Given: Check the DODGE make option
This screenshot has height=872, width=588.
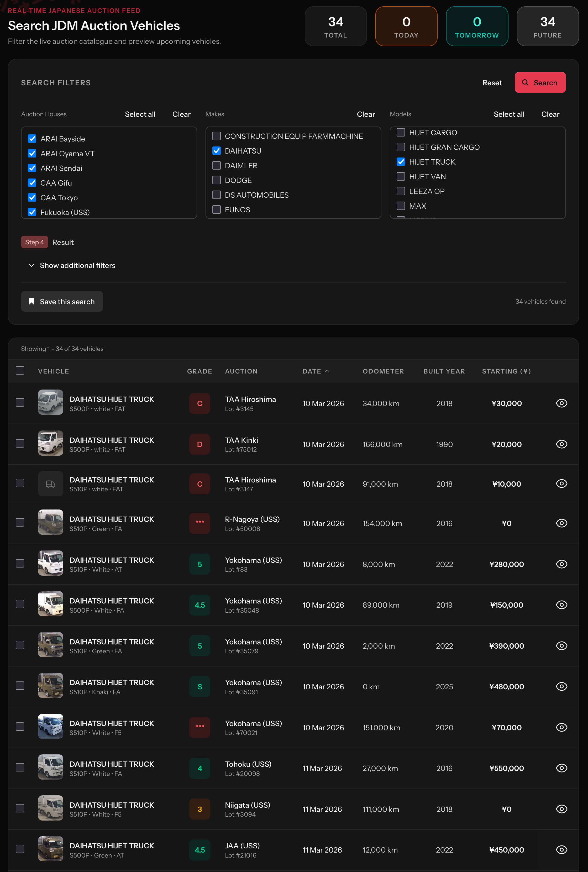Looking at the screenshot, I should tap(216, 180).
